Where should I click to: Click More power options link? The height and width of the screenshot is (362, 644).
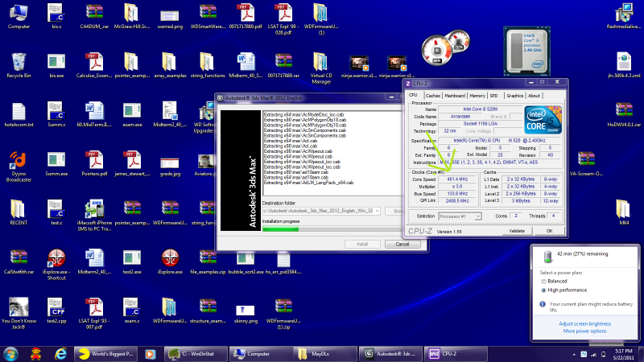point(585,331)
